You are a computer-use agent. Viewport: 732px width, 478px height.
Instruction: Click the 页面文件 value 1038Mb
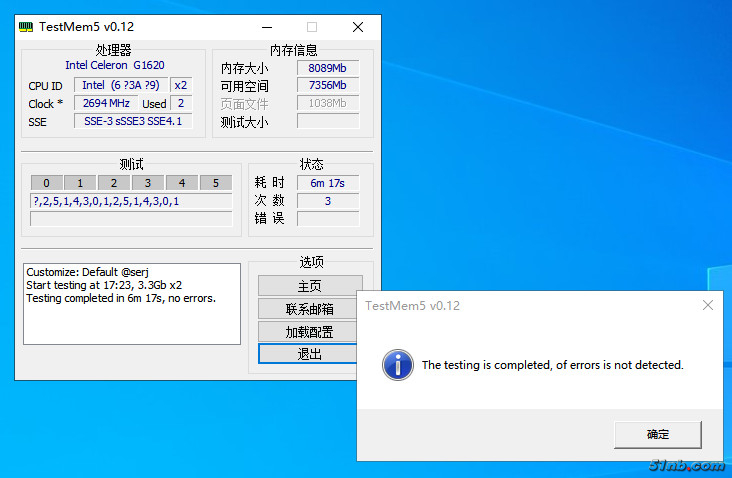click(328, 103)
